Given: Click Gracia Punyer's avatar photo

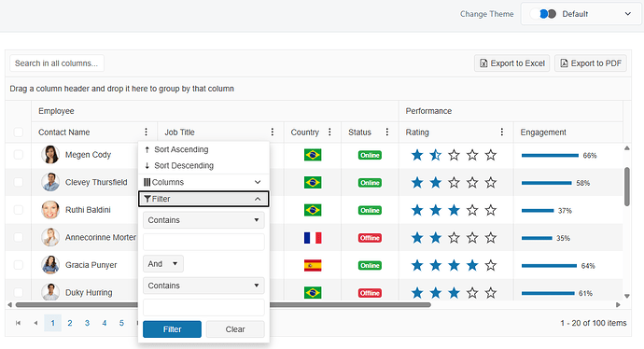Looking at the screenshot, I should 50,264.
